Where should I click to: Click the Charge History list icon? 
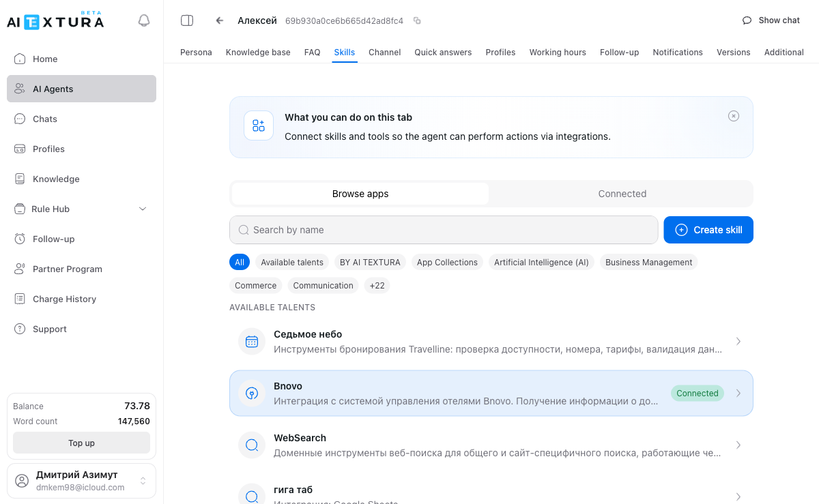click(20, 299)
